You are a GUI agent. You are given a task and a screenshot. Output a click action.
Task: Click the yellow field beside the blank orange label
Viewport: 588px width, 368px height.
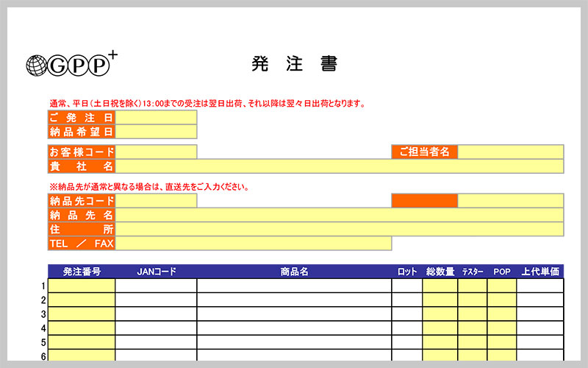[510, 201]
